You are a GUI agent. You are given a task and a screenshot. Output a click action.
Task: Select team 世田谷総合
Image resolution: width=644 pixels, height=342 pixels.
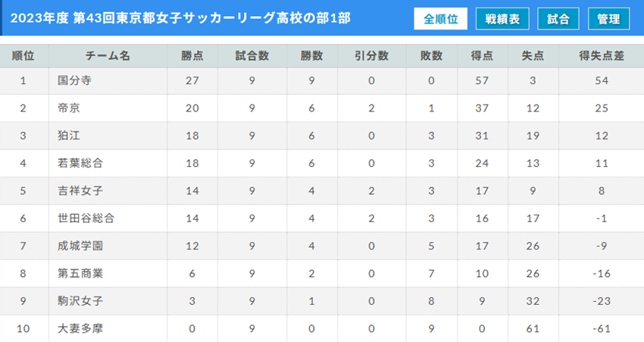pos(86,218)
